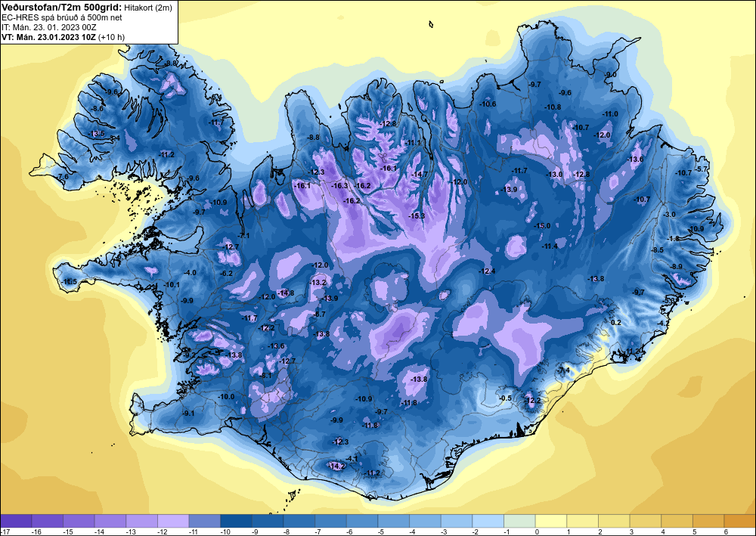The width and height of the screenshot is (756, 536).
Task: Click the 'EC-HRES spá brúuð á 500m net' line
Action: click(62, 17)
